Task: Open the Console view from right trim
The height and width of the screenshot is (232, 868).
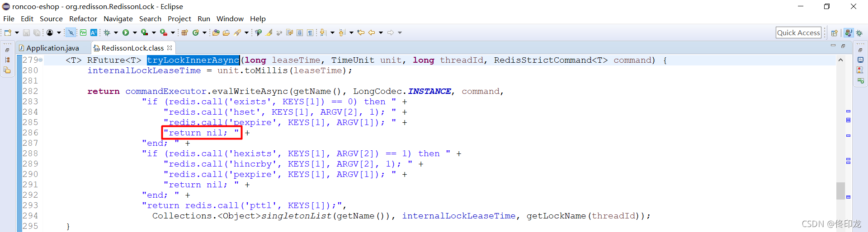Action: [x=860, y=60]
